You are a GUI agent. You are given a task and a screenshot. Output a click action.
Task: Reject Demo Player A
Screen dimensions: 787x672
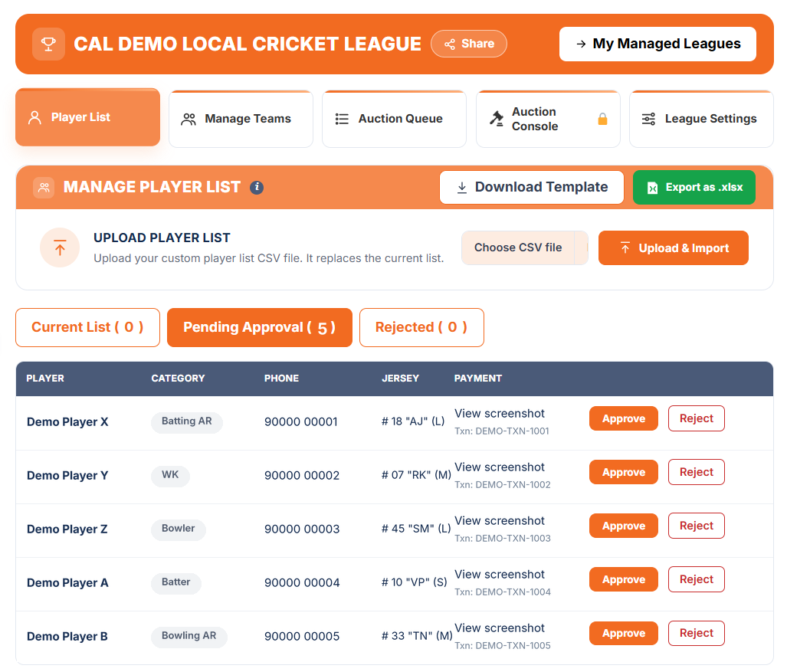coord(696,579)
